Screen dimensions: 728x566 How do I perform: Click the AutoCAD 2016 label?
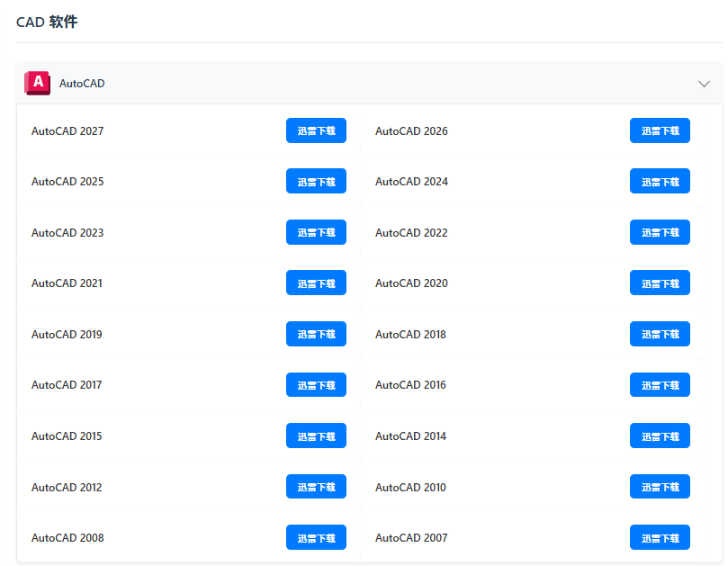(x=410, y=385)
